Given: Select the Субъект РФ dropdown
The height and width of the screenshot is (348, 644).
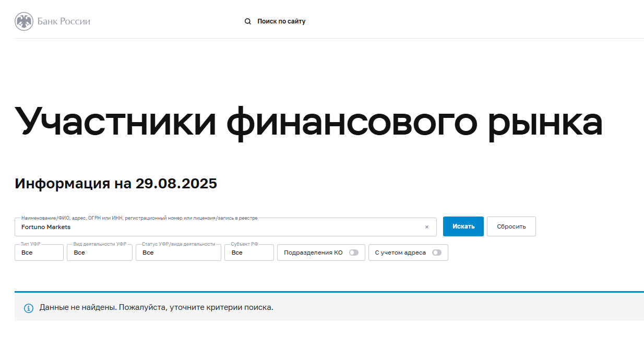Looking at the screenshot, I should click(249, 253).
